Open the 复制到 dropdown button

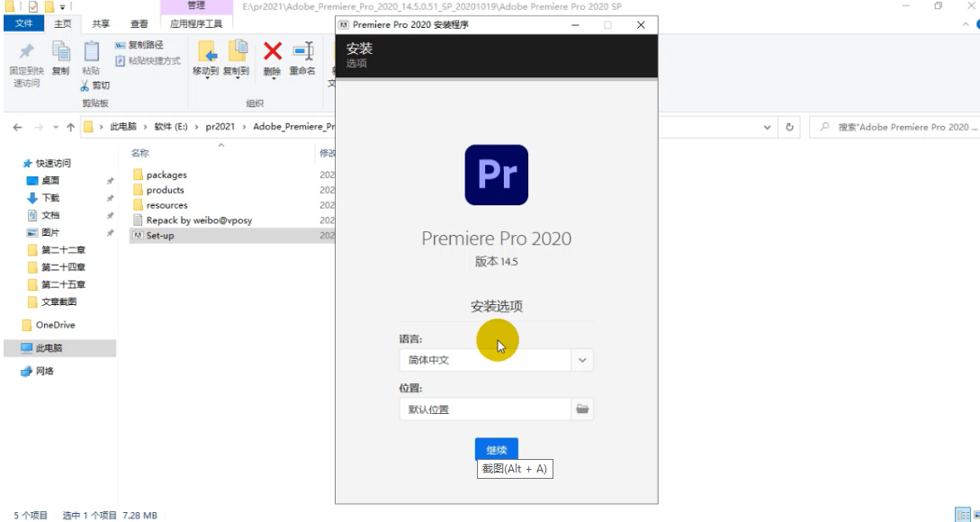[x=237, y=60]
